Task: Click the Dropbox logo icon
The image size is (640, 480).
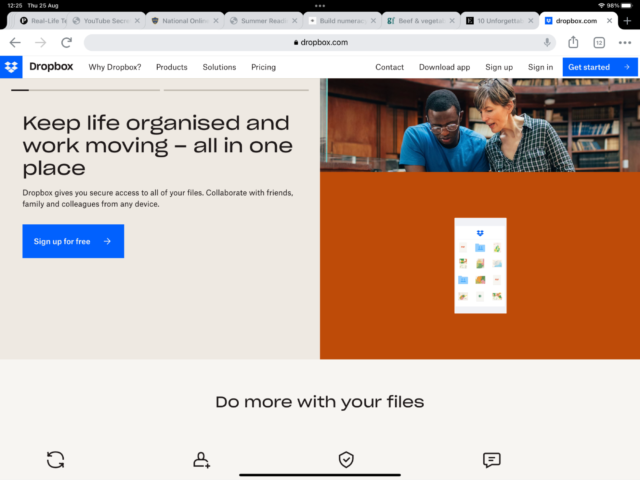Action: pyautogui.click(x=11, y=67)
